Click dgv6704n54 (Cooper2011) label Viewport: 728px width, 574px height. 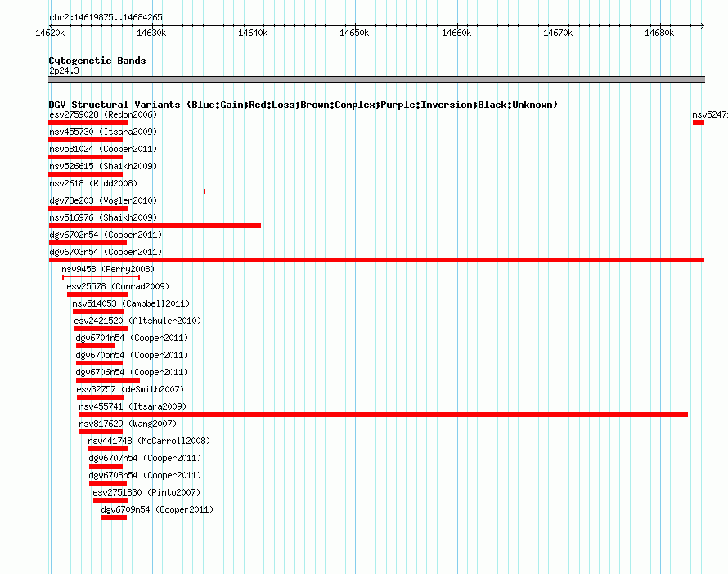tap(132, 338)
